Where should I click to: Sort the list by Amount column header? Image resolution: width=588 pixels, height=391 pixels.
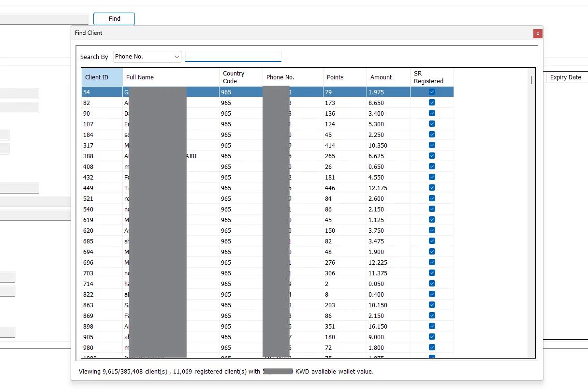[x=389, y=77]
